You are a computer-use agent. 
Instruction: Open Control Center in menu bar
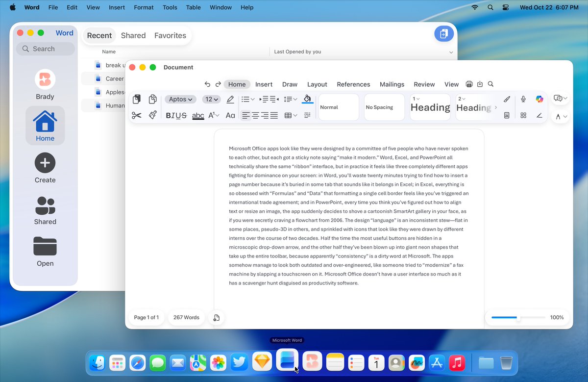click(506, 7)
